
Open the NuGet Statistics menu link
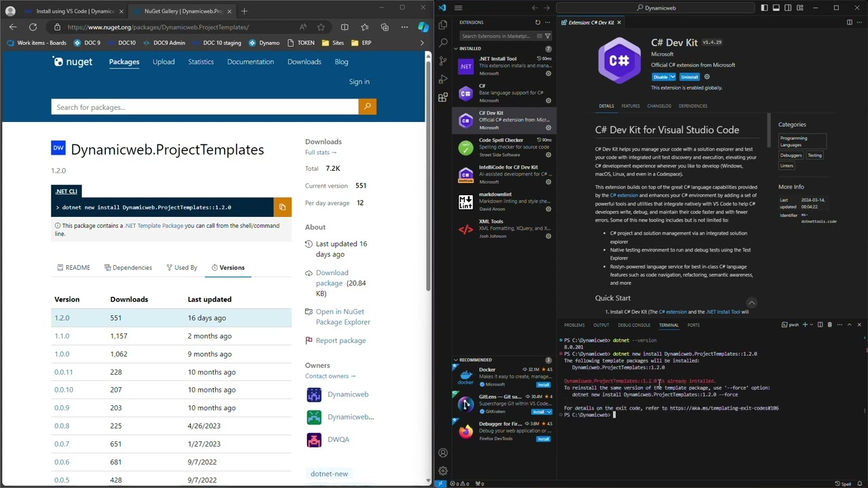pos(201,62)
